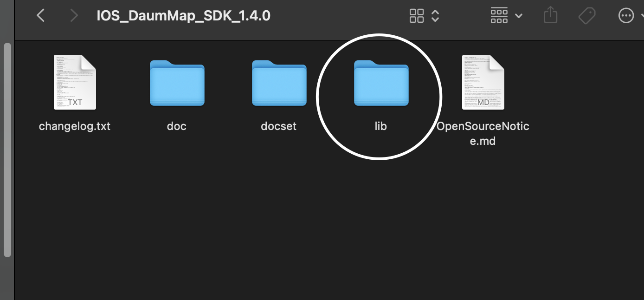Select the changelog.txt file icon
This screenshot has height=300, width=644.
click(75, 82)
